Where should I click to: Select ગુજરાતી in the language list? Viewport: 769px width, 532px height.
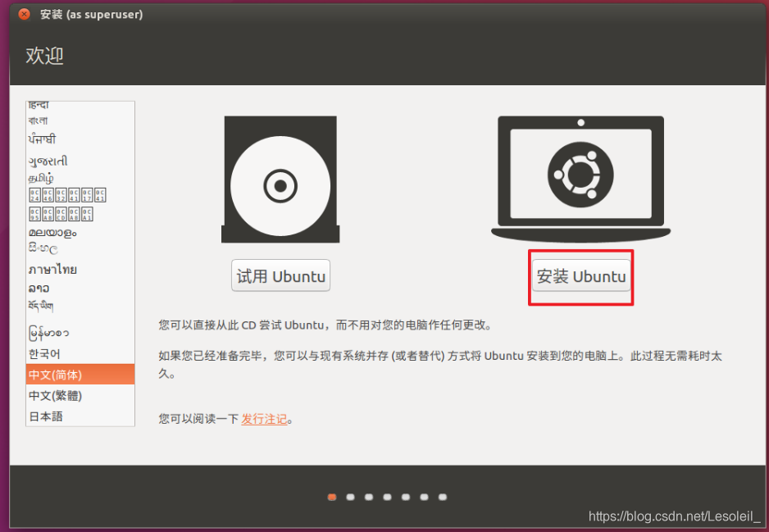click(80, 161)
